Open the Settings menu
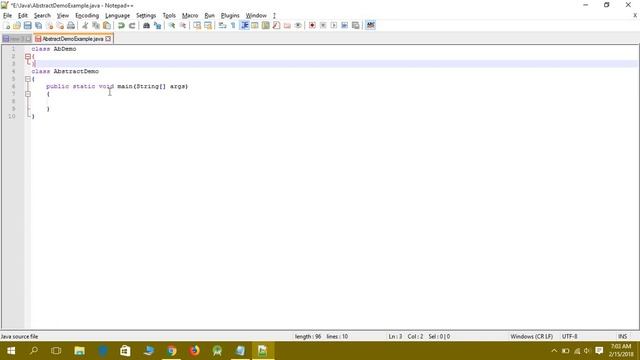 [x=146, y=16]
